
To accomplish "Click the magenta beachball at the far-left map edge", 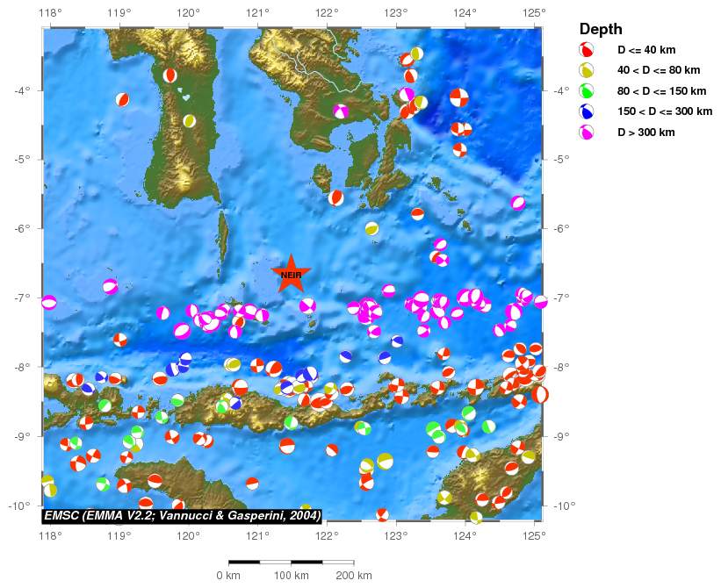I will click(49, 303).
